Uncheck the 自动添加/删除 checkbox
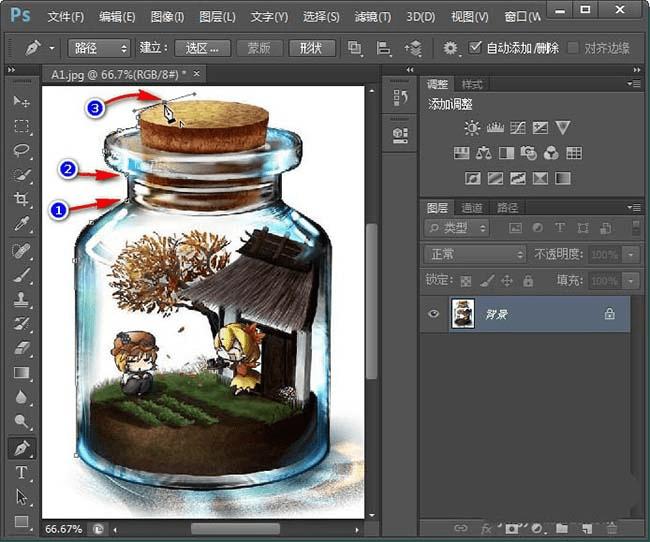The image size is (650, 542). [475, 47]
